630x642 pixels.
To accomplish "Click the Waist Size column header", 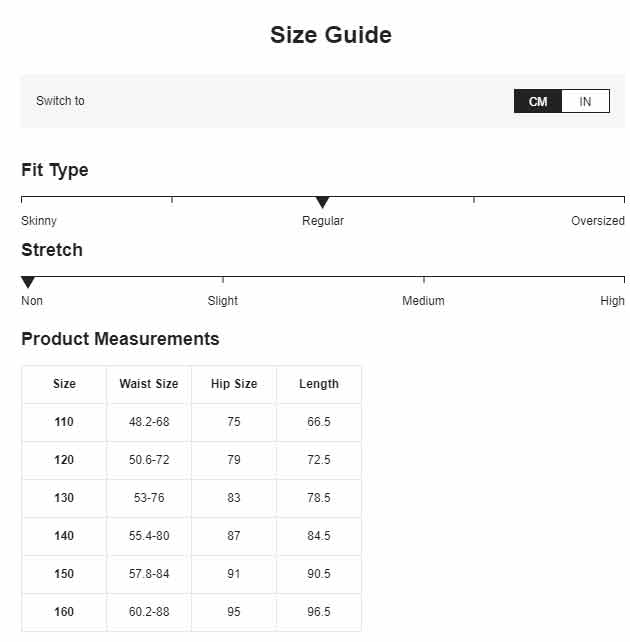I will coord(149,384).
